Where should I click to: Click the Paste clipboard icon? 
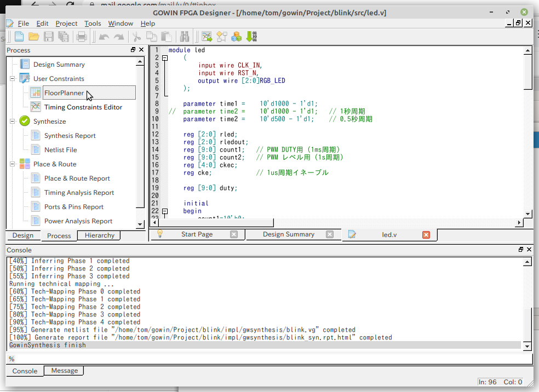click(x=167, y=37)
